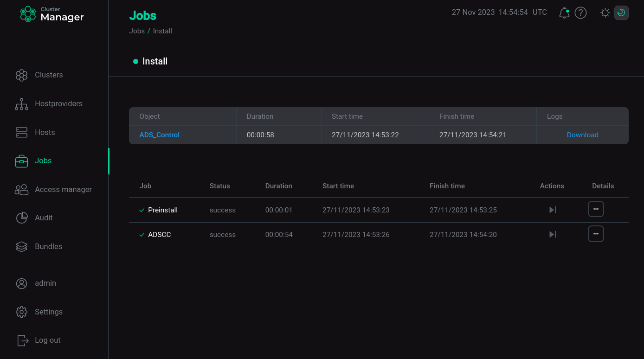Click the help question mark icon

point(580,13)
